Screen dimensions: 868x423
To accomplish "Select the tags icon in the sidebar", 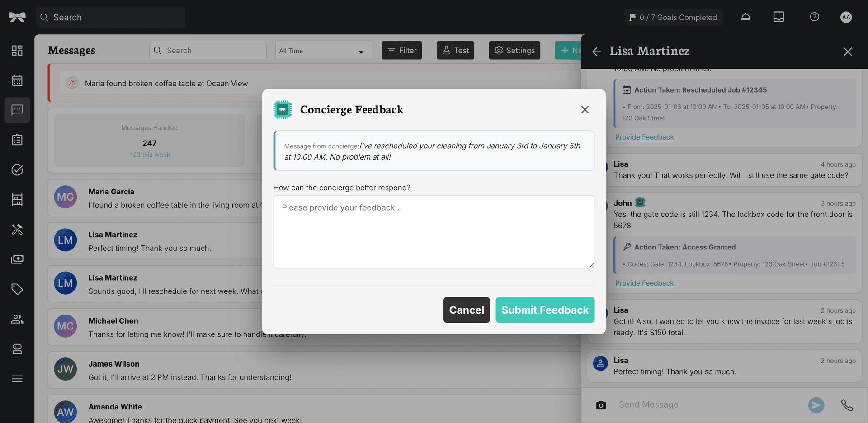I will click(17, 289).
